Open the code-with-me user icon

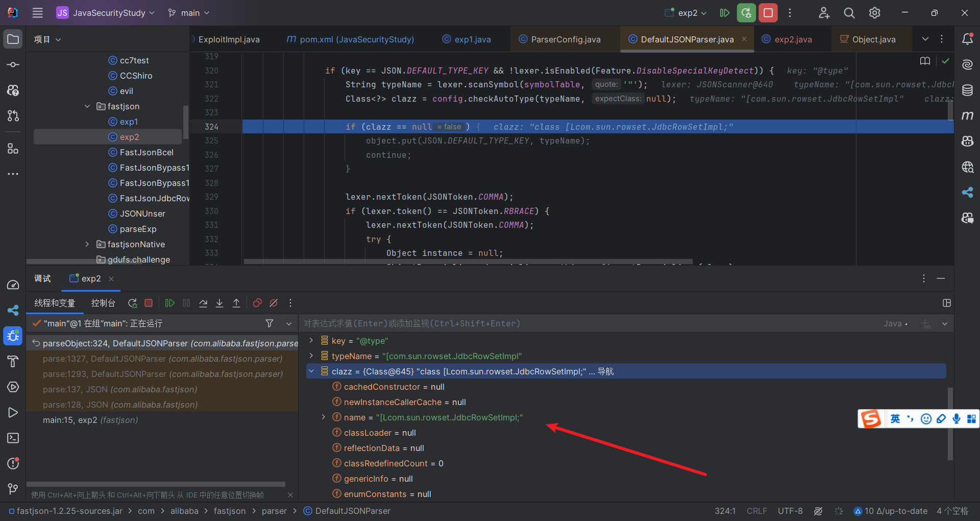tap(824, 13)
